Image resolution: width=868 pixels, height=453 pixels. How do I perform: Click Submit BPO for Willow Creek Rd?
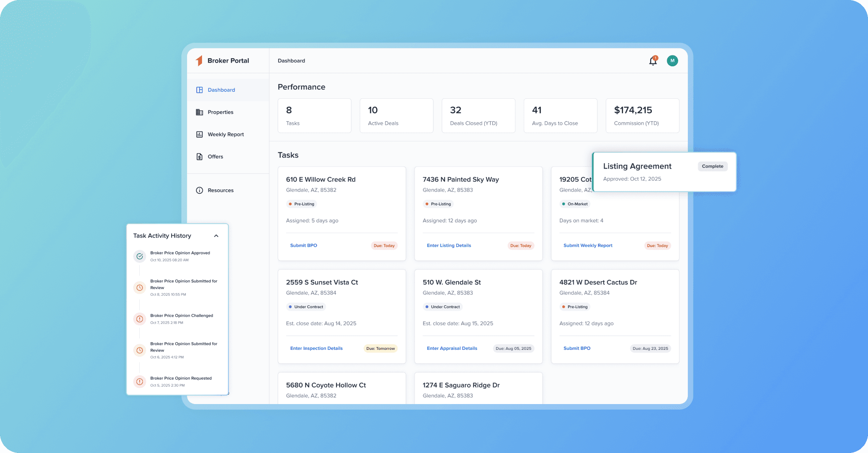[x=303, y=246]
